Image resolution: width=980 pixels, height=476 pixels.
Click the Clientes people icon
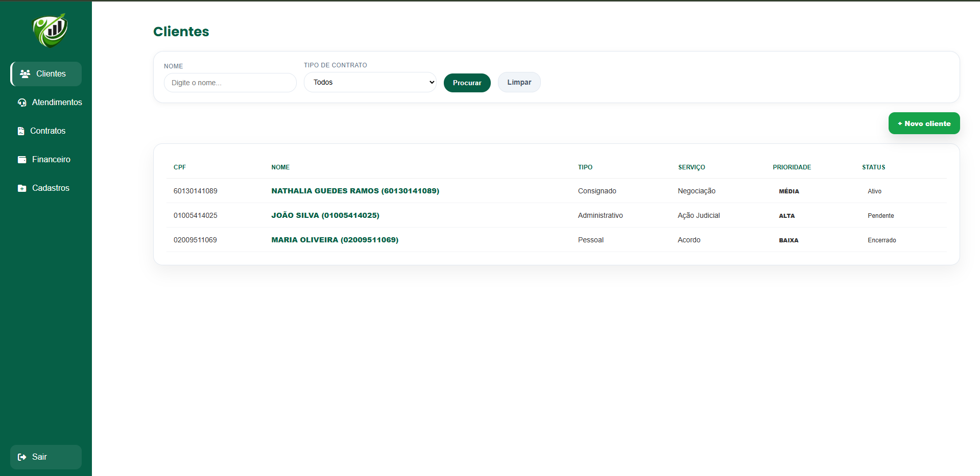25,74
